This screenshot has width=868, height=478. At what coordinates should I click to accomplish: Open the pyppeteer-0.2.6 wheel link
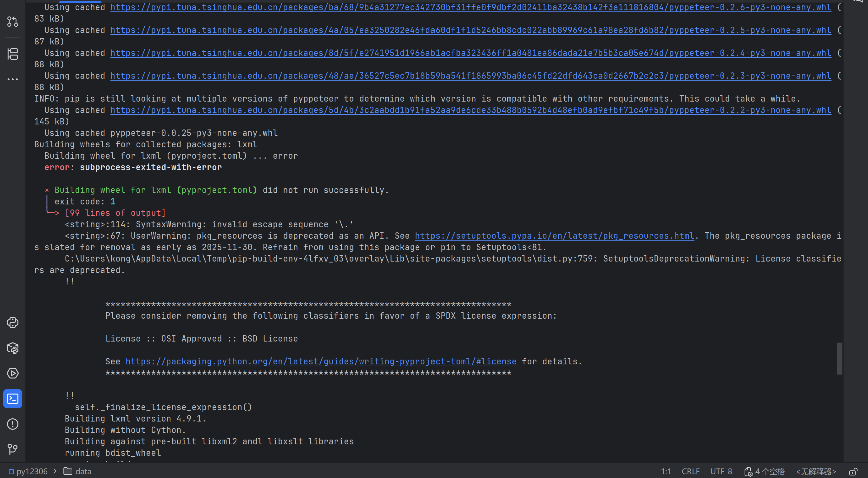(471, 7)
